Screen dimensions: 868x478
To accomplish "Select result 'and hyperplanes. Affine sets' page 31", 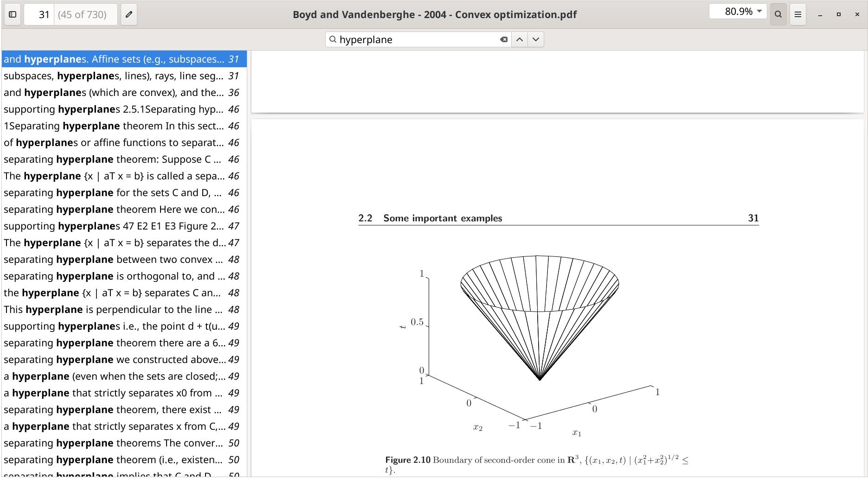I will (124, 59).
